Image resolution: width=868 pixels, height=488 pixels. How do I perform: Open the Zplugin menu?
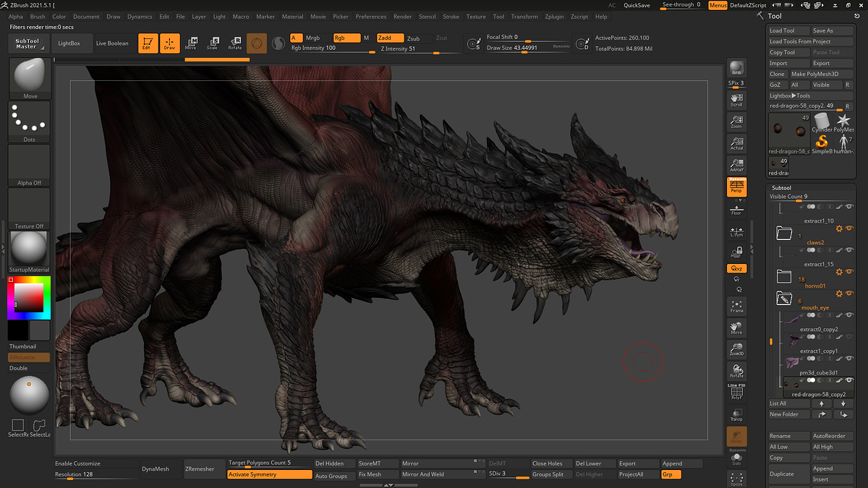(x=554, y=17)
